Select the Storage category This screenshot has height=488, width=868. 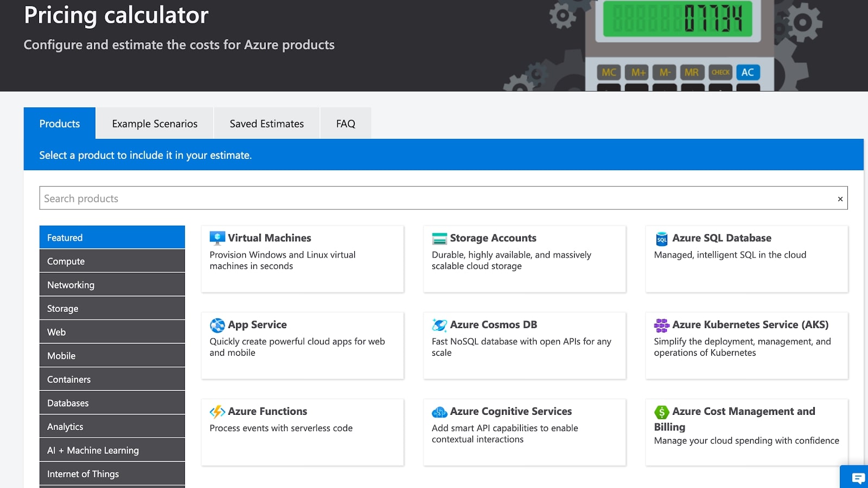point(112,309)
